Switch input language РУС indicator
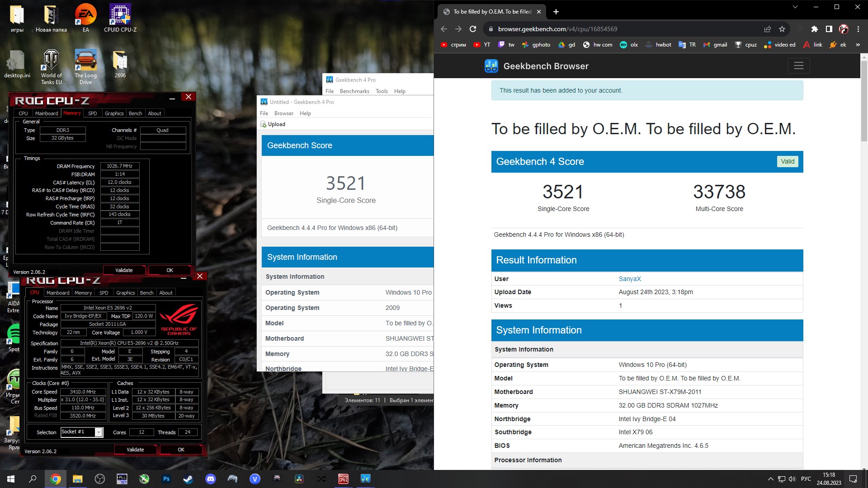This screenshot has height=488, width=868. [806, 479]
